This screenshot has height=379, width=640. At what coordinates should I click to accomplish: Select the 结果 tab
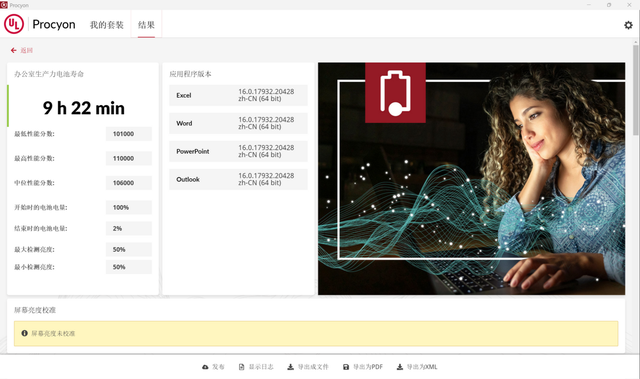pyautogui.click(x=146, y=25)
